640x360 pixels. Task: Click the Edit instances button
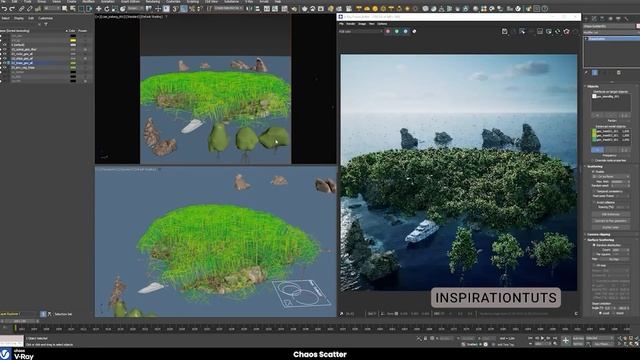[x=611, y=214]
